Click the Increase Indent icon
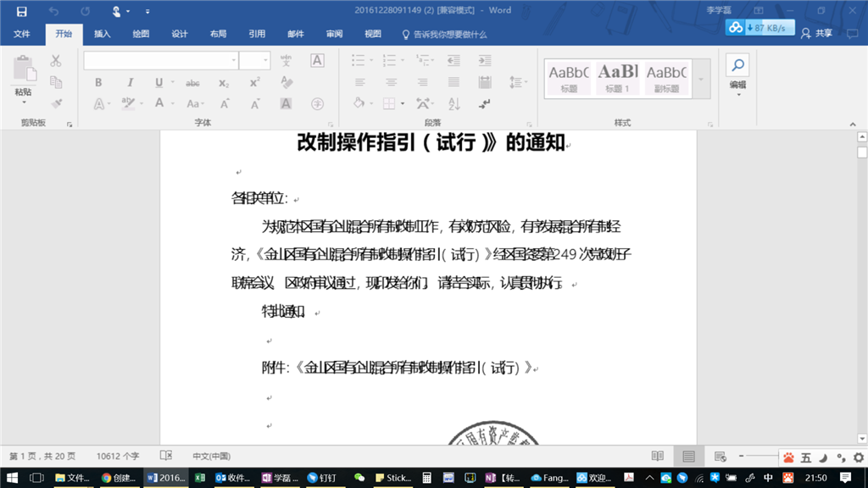 point(485,60)
